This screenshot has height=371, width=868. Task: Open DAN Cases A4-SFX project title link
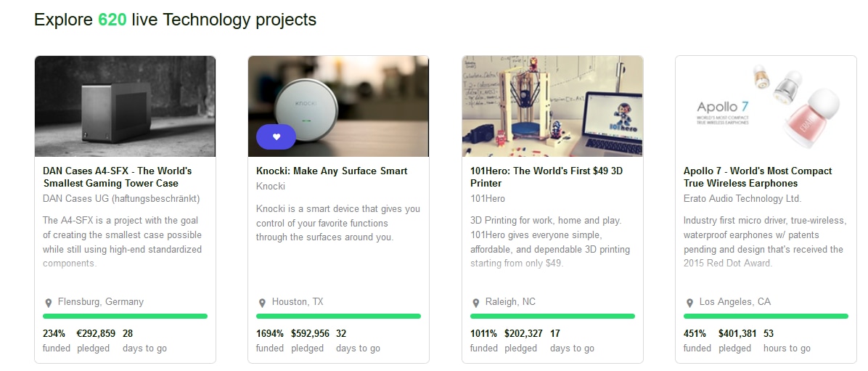(x=117, y=177)
